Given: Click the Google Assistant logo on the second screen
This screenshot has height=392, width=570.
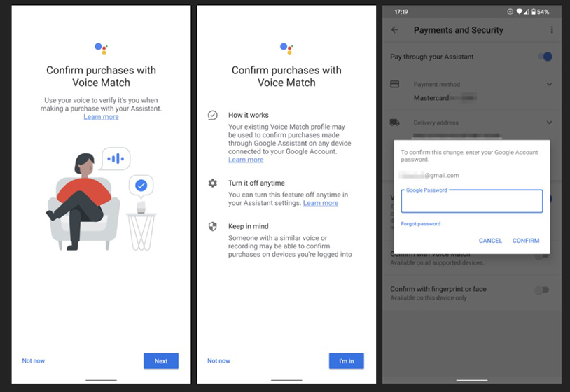Looking at the screenshot, I should coord(286,48).
